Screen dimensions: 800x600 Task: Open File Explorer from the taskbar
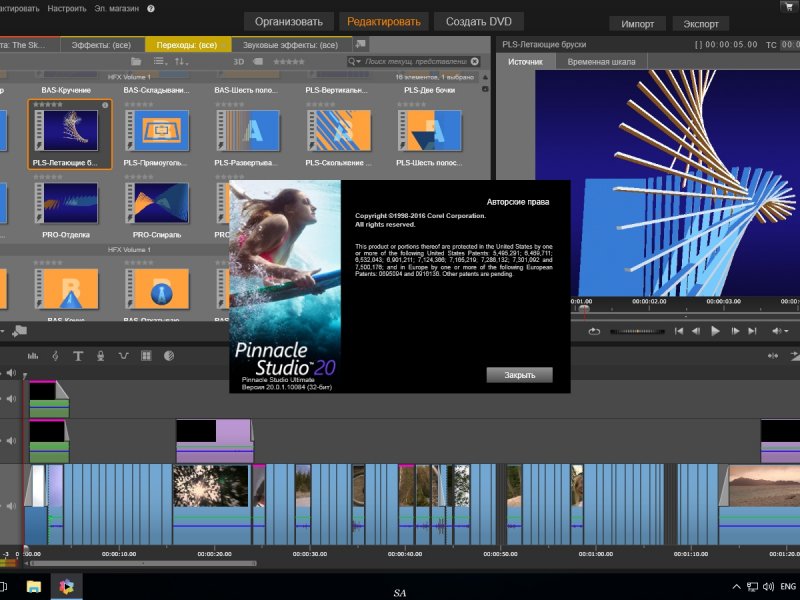(x=34, y=587)
